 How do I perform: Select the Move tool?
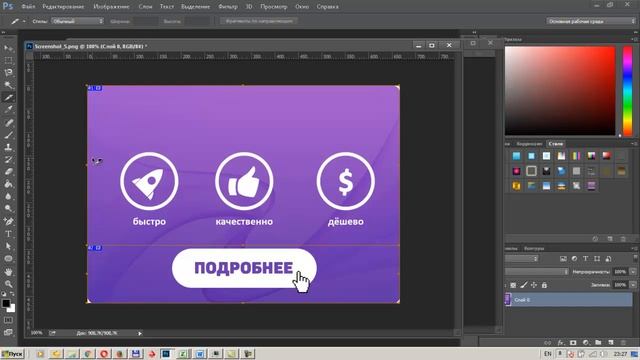[x=8, y=49]
